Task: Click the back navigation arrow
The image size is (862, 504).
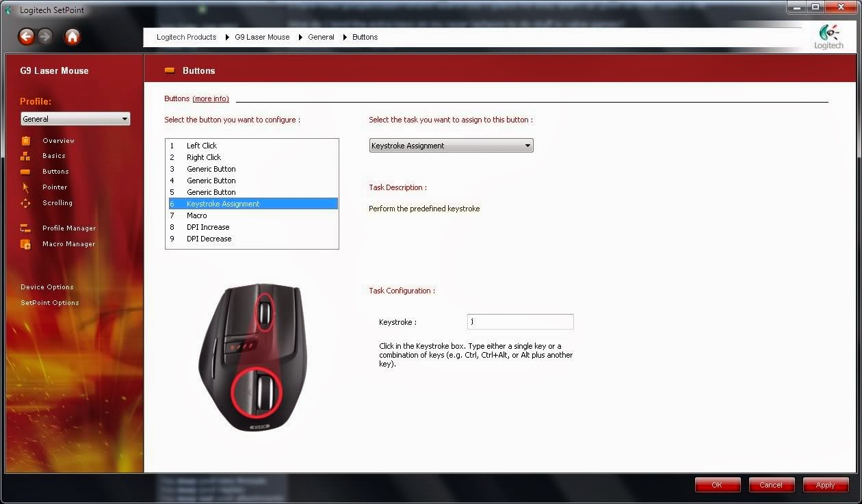Action: tap(26, 37)
